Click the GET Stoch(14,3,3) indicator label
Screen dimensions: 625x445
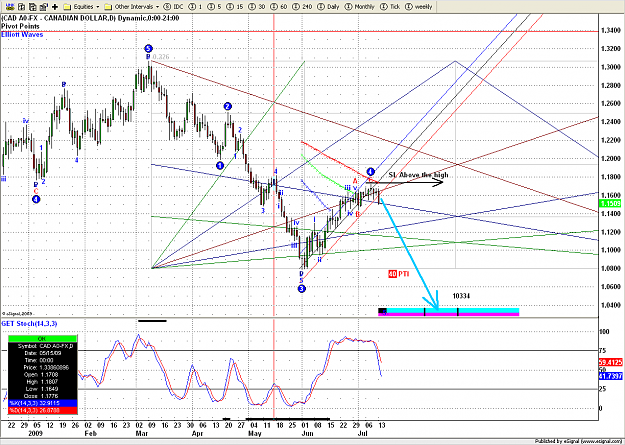29,323
